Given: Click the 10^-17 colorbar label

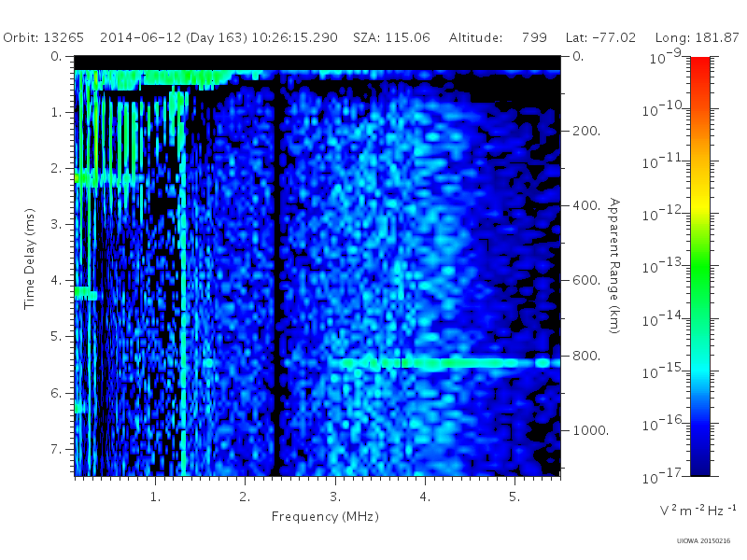Looking at the screenshot, I should pos(664,476).
